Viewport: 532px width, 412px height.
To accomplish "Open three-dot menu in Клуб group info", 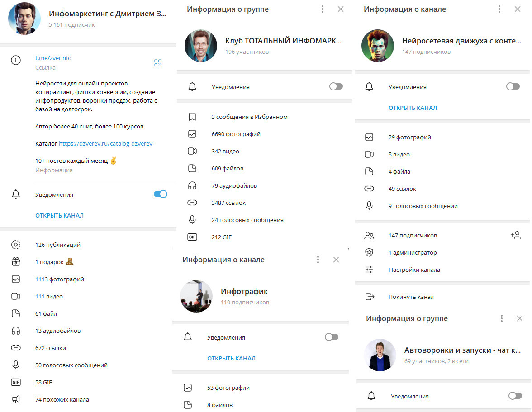I will pos(322,9).
